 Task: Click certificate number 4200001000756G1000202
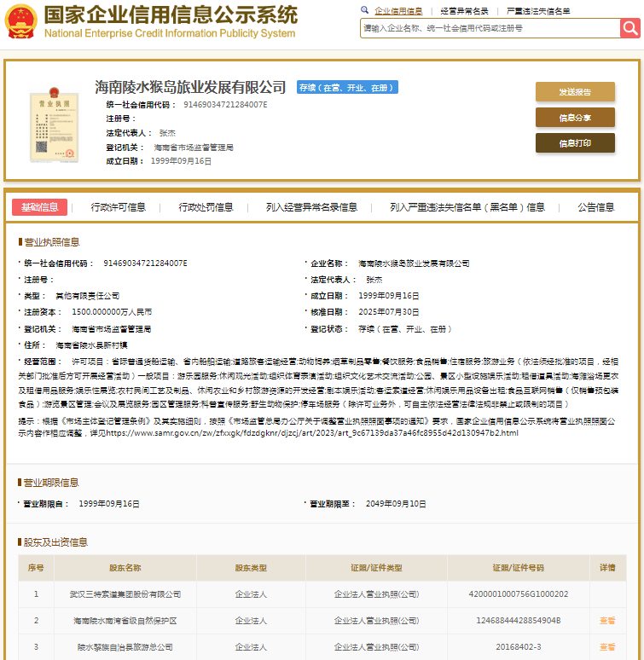coord(518,594)
